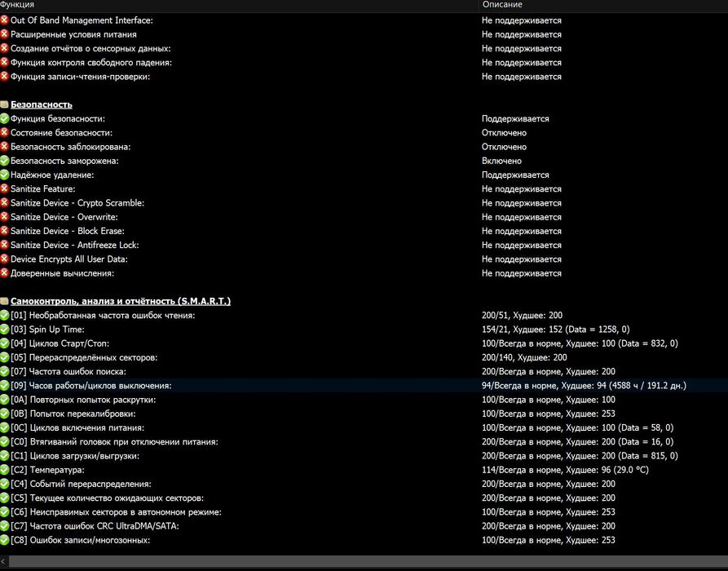This screenshot has width=728, height=571.
Task: Select the Sanitize Device - Crypto Scramble row
Action: click(364, 202)
